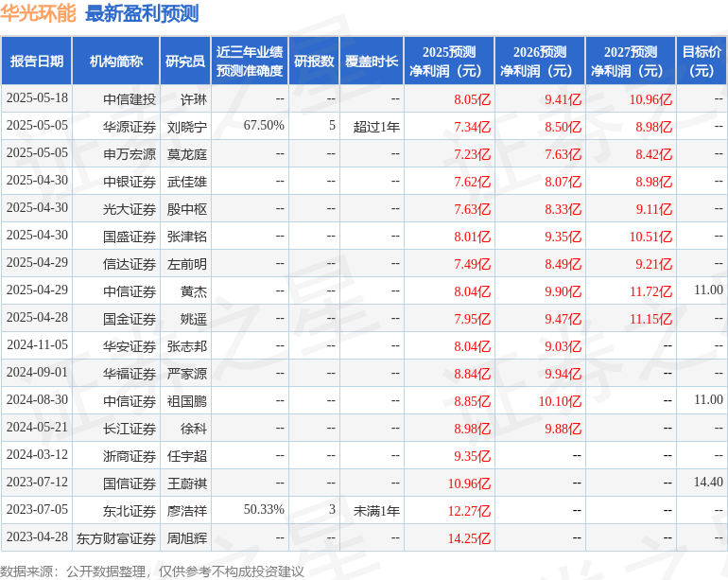
Task: Click 9.11亿 forecast for 光大证券
Action: [653, 209]
